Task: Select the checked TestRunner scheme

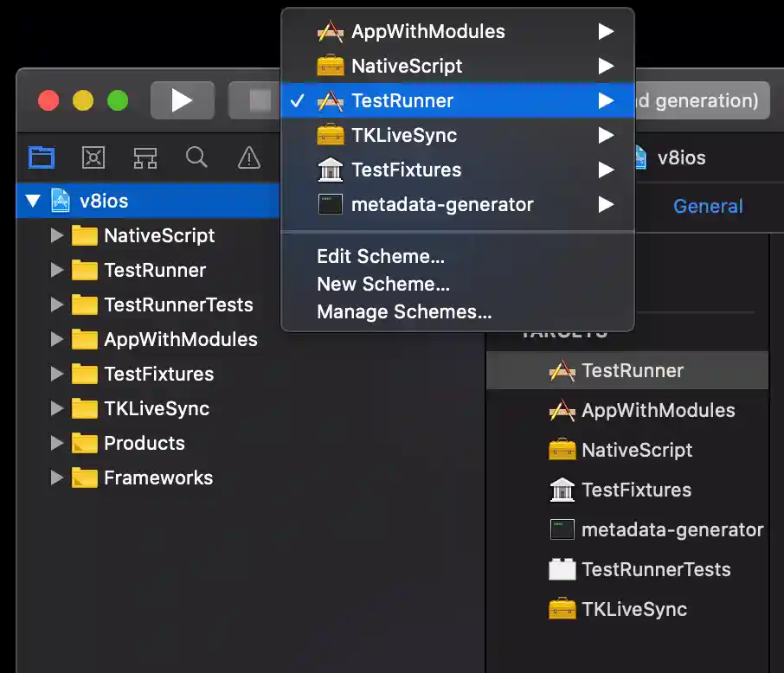Action: click(402, 100)
